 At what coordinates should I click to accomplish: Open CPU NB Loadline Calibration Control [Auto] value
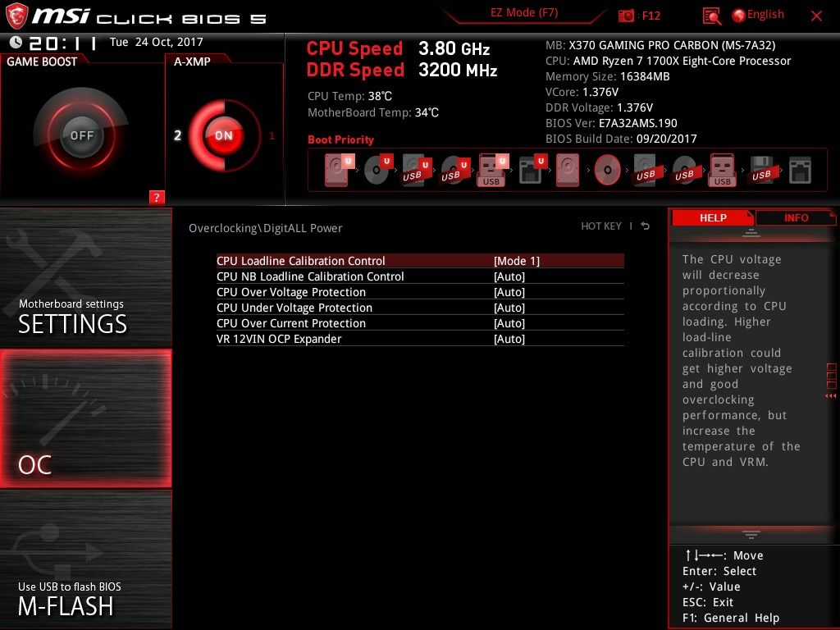click(509, 276)
